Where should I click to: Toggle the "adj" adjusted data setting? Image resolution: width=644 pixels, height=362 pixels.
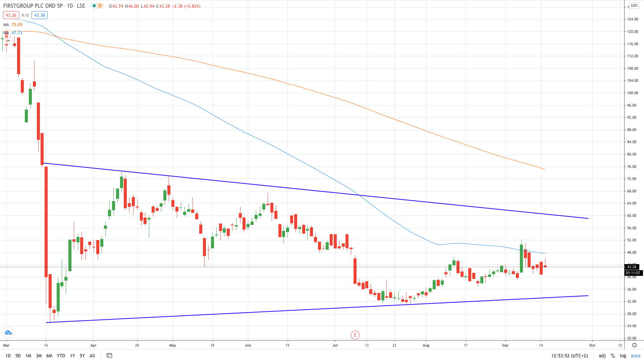click(x=601, y=356)
